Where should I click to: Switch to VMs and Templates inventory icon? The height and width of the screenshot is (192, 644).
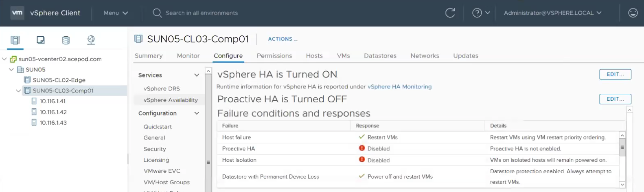(x=40, y=40)
